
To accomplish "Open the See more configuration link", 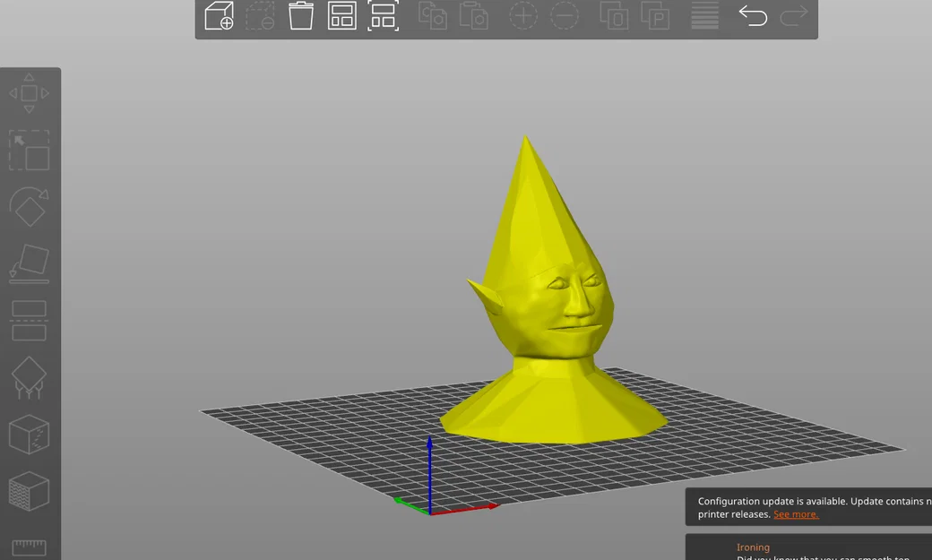I will tap(796, 514).
